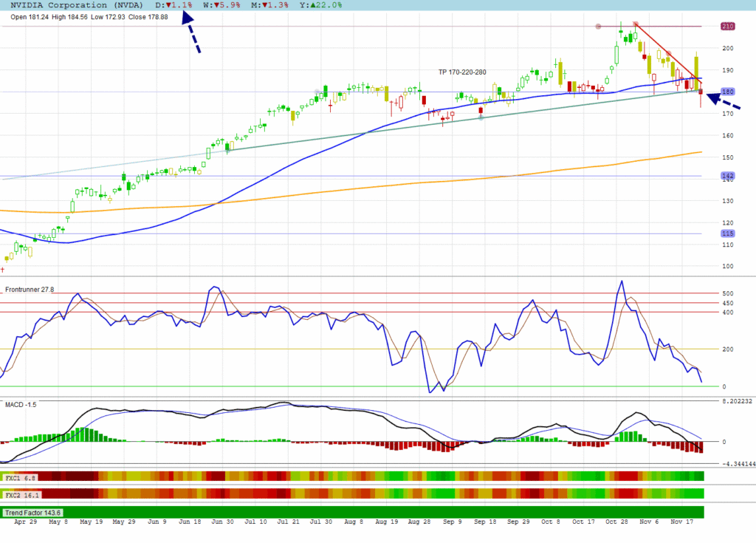Select the 142 price level tag
756x543 pixels.
point(727,176)
